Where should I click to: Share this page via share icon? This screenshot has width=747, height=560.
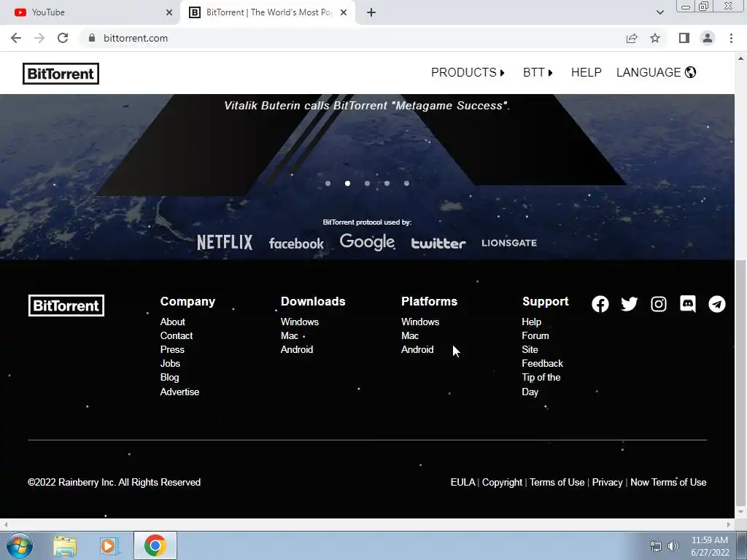pyautogui.click(x=632, y=38)
